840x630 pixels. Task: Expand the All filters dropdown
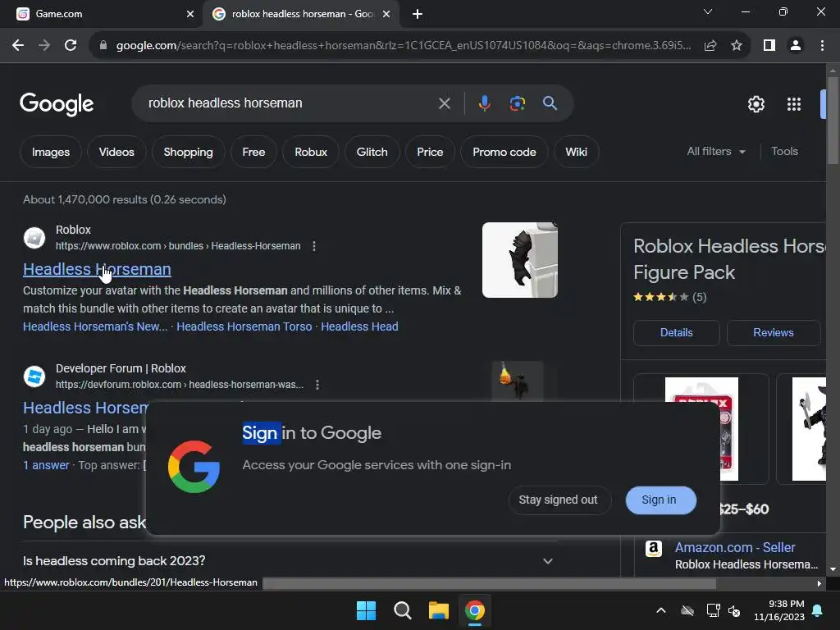coord(715,152)
